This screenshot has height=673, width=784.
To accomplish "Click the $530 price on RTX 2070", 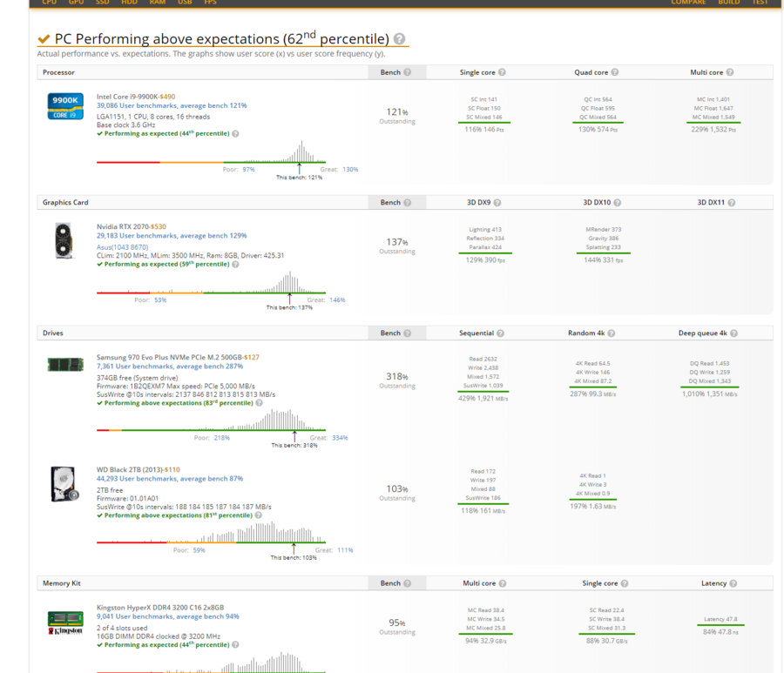I will click(x=159, y=227).
